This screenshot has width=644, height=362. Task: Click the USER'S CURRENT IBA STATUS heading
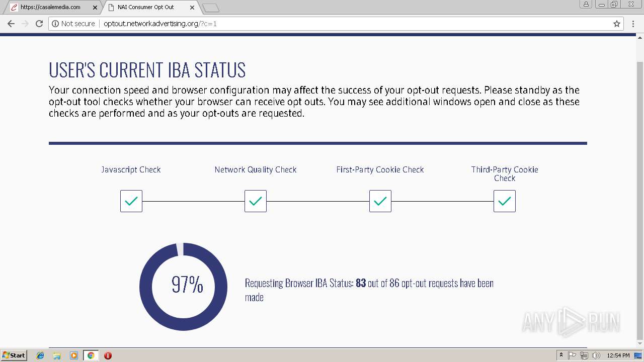(147, 70)
